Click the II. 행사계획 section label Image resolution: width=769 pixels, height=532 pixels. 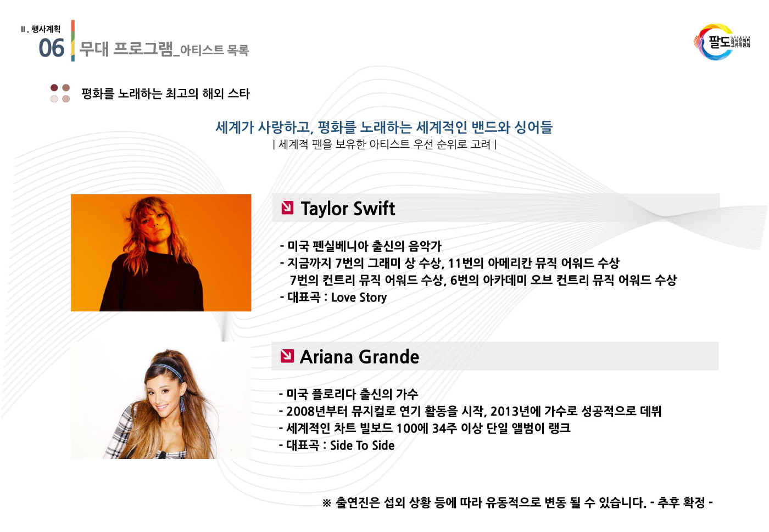point(41,29)
